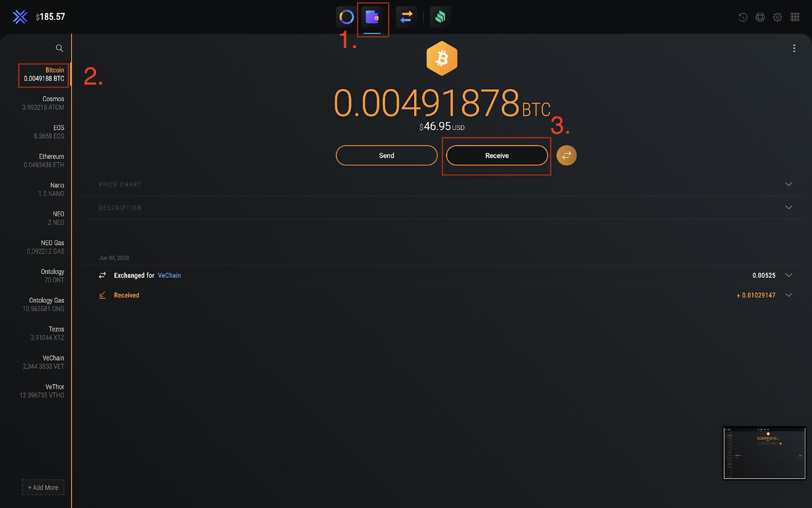Expand the +0.01029147 received transaction chevron
The height and width of the screenshot is (508, 812).
click(x=789, y=295)
